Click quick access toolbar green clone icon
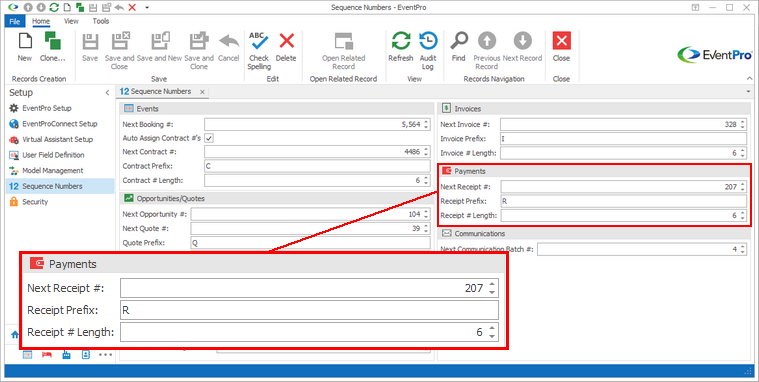This screenshot has width=759, height=382. tap(80, 7)
